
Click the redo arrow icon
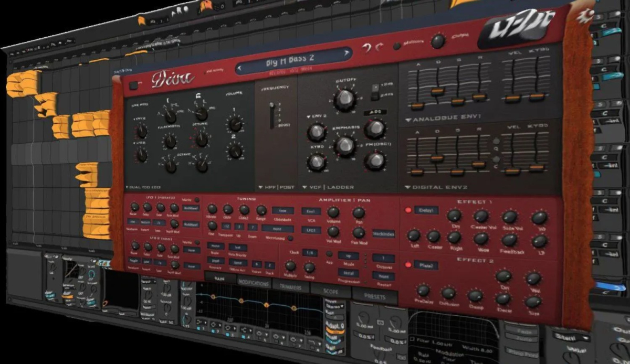(379, 48)
